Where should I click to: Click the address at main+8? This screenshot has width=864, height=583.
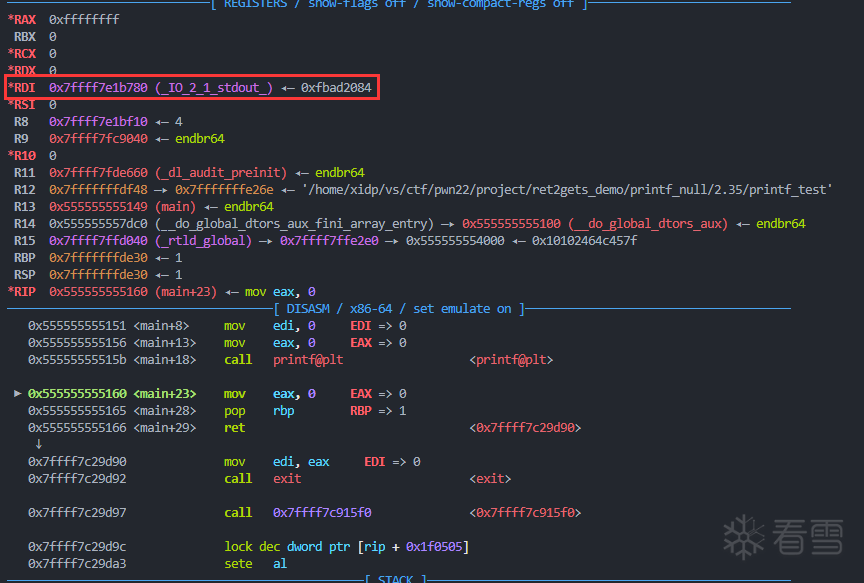(x=77, y=326)
